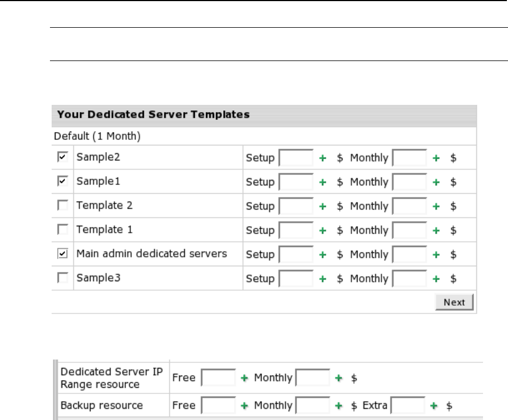Viewport: 508px width, 420px height.
Task: Click the Backup resource Monthly field
Action: (x=313, y=406)
